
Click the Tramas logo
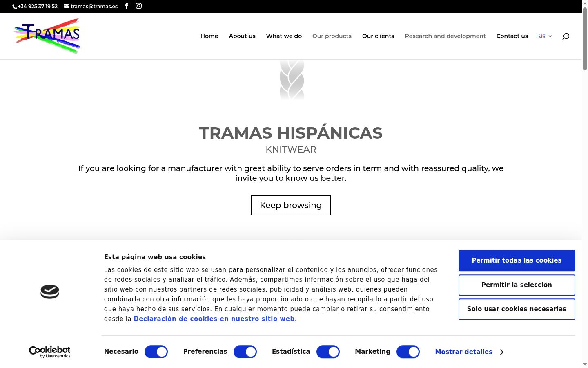click(x=47, y=36)
